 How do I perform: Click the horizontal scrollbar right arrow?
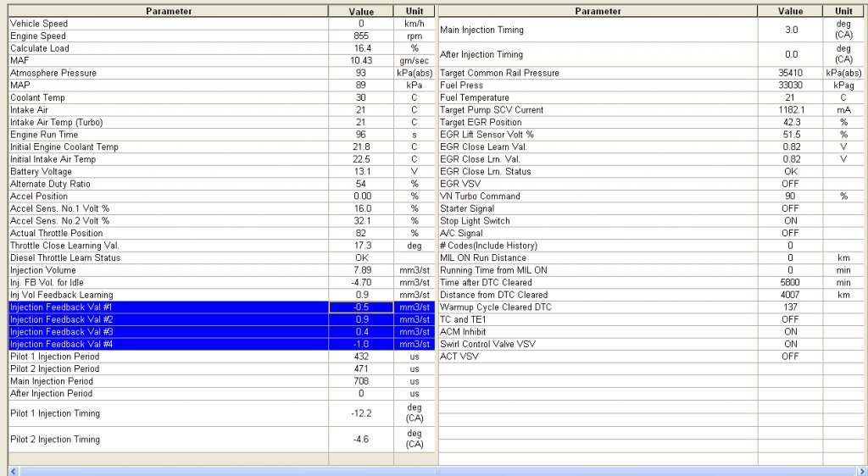point(861,471)
